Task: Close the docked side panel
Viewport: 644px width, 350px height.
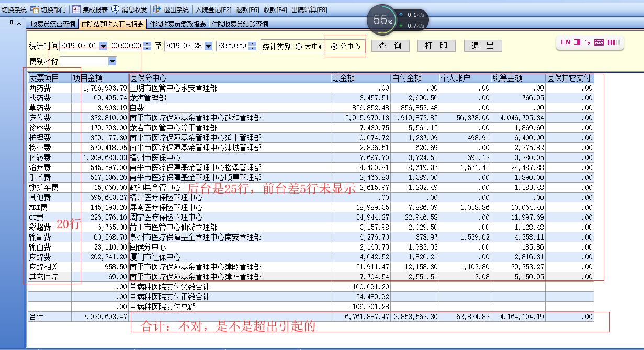Action: point(19,22)
